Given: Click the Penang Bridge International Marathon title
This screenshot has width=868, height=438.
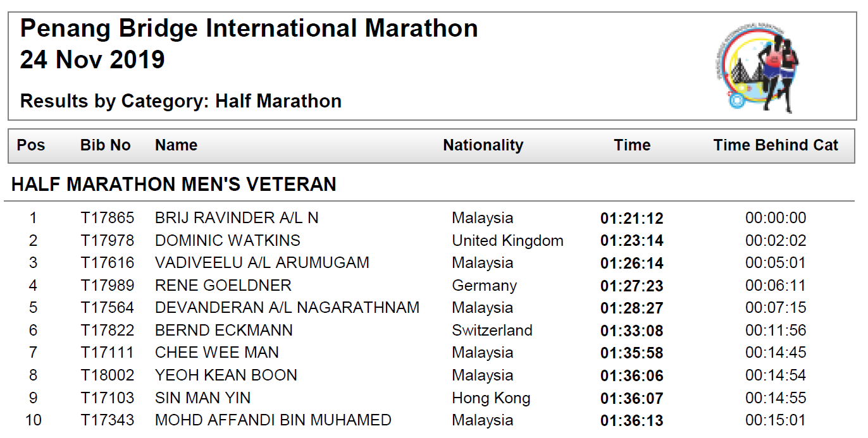Looking at the screenshot, I should click(x=249, y=29).
